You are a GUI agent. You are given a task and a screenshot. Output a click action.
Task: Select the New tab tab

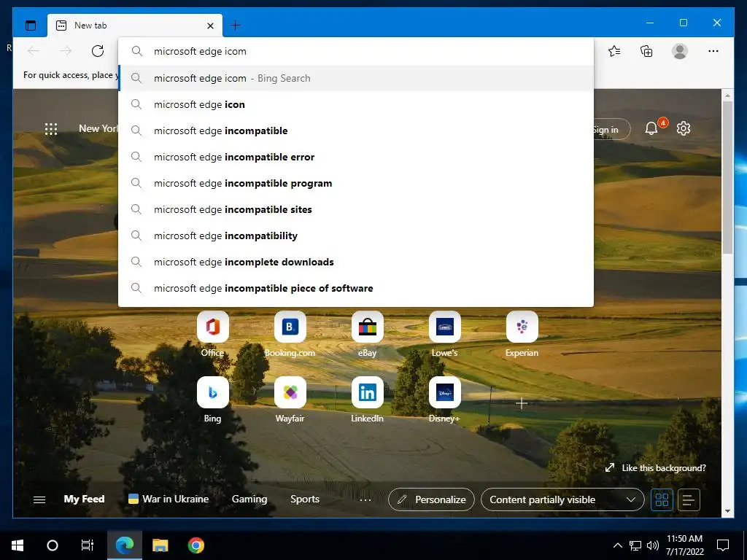tap(135, 26)
